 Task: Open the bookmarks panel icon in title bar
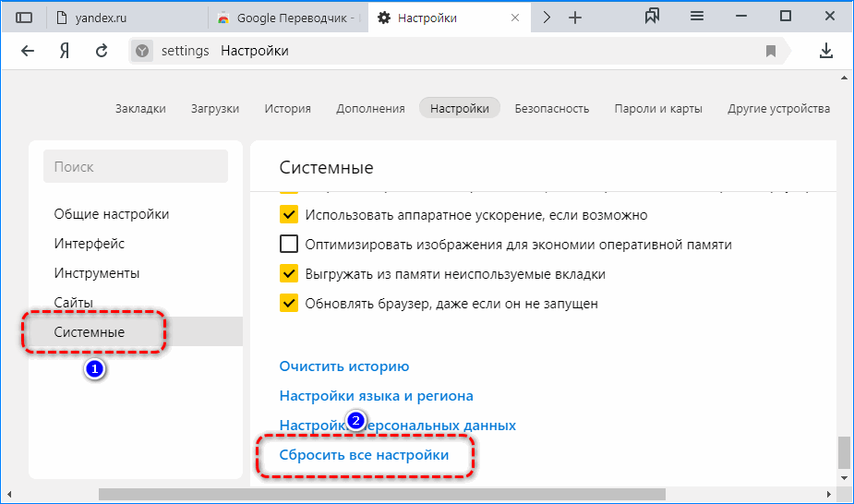pos(652,17)
